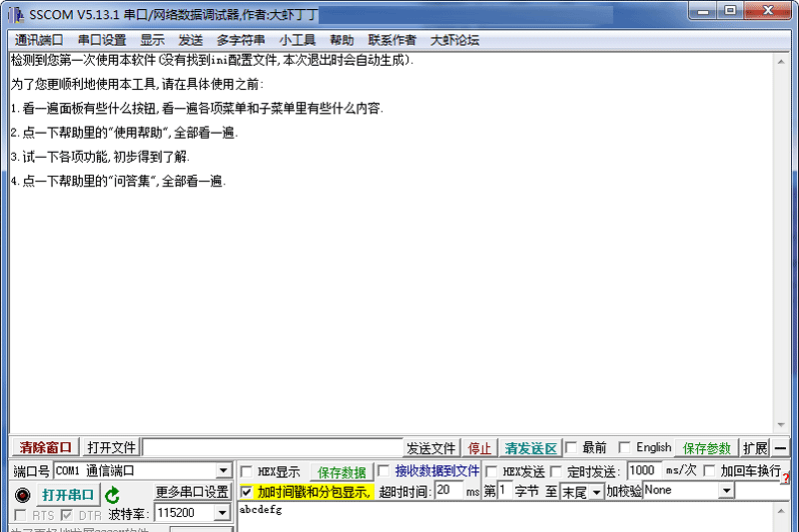
Task: Click the line starting with 4.点一下帮助里的
Action: pyautogui.click(x=118, y=181)
